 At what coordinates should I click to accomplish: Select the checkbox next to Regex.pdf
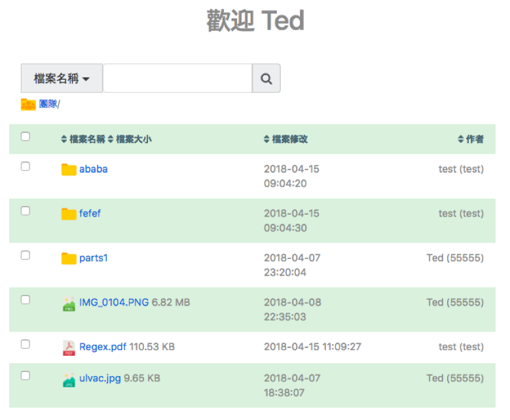[26, 344]
